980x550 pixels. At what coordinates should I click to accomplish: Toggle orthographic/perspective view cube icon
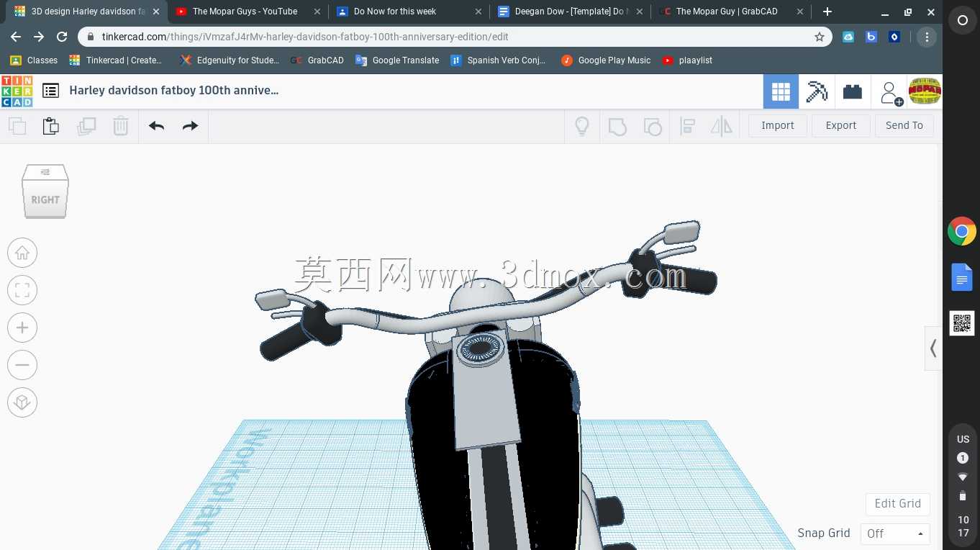coord(22,402)
